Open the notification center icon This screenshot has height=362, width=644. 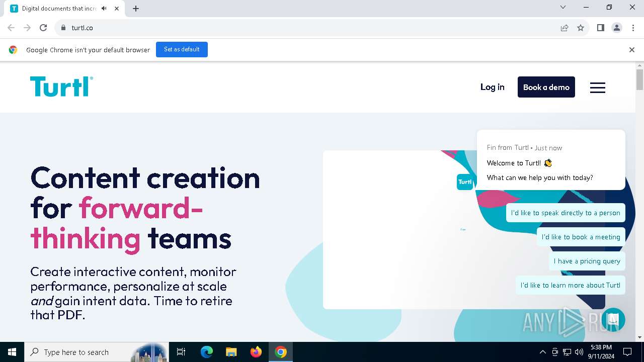(x=627, y=352)
